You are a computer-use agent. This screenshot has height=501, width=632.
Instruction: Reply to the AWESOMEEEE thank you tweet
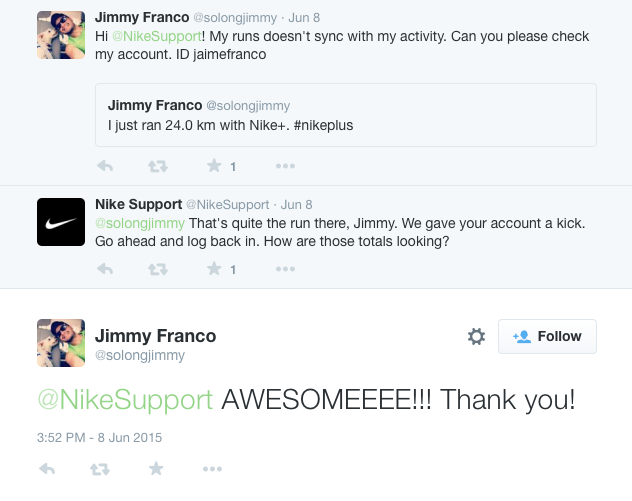point(46,468)
